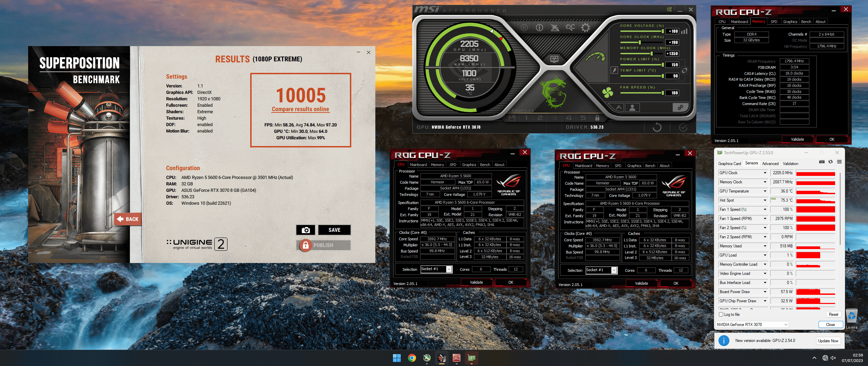Screen dimensions: 868x366
Task: Take GPU-Z screenshot with camera icon
Action: point(822,162)
